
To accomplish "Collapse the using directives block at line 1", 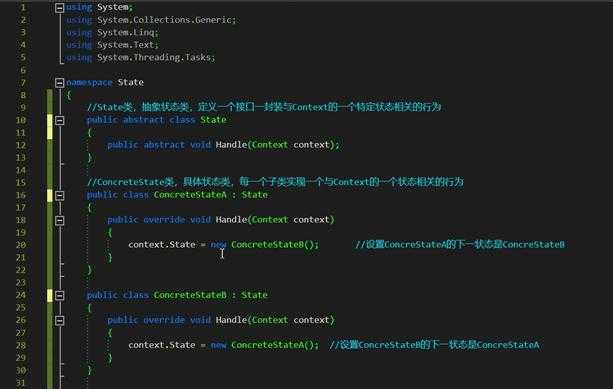I will [59, 7].
